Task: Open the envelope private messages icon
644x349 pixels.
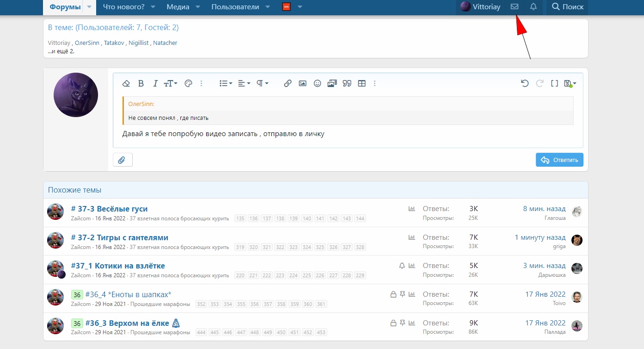Action: (514, 7)
